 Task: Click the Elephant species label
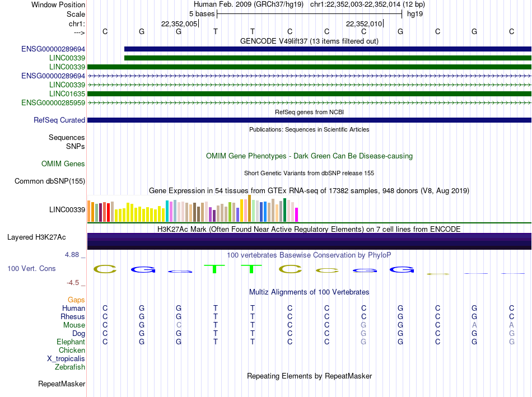tap(71, 342)
